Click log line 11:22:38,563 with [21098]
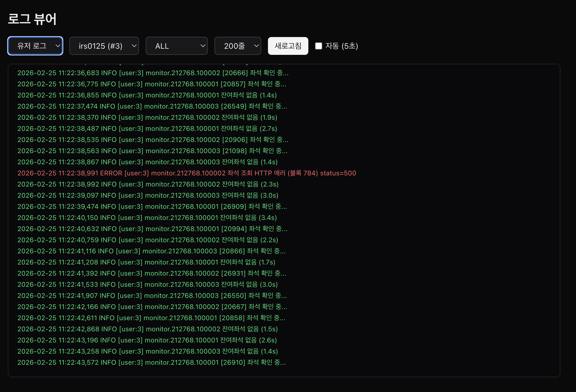Image resolution: width=576 pixels, height=392 pixels. tap(152, 151)
